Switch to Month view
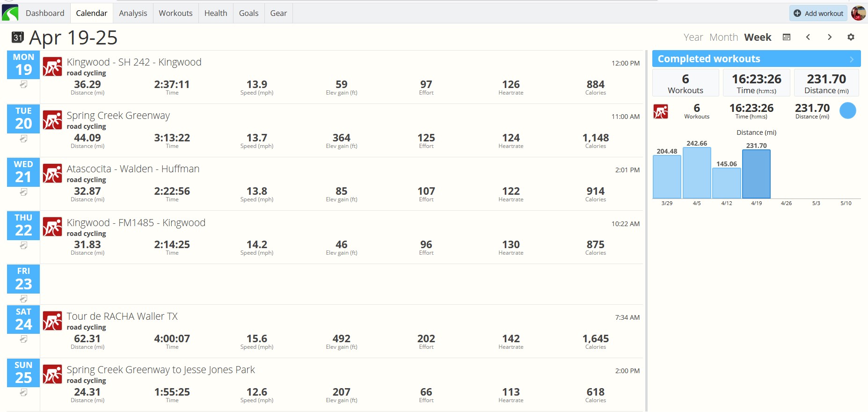The image size is (868, 412). (723, 37)
